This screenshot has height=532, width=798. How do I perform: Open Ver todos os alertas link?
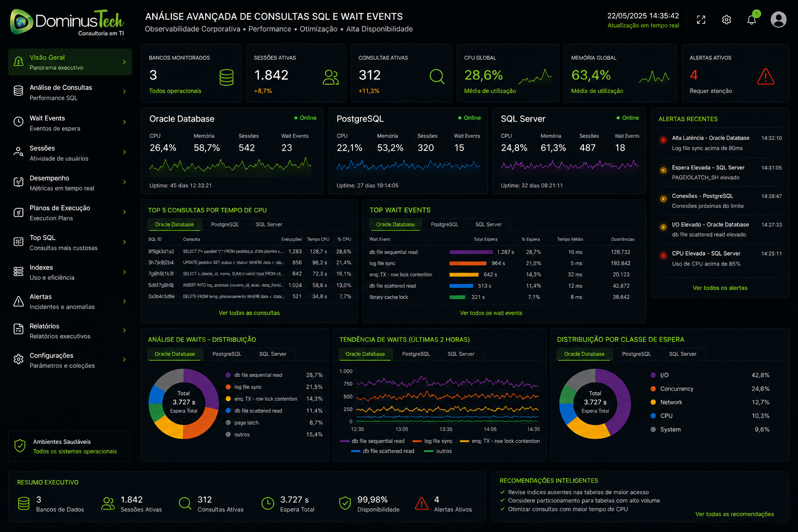tap(720, 288)
